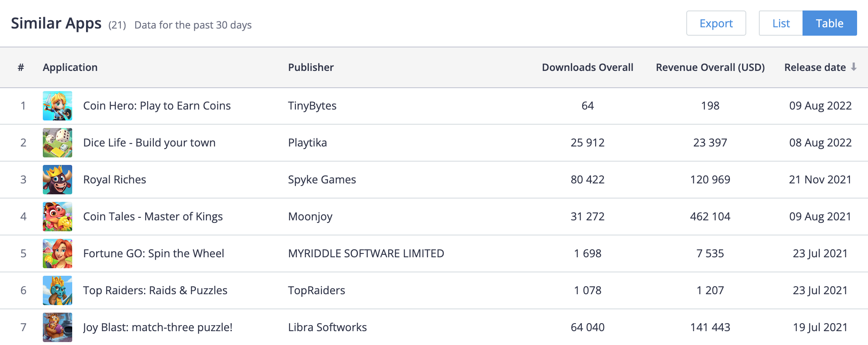Image resolution: width=868 pixels, height=345 pixels.
Task: Open Coin Tales app icon
Action: [x=58, y=217]
